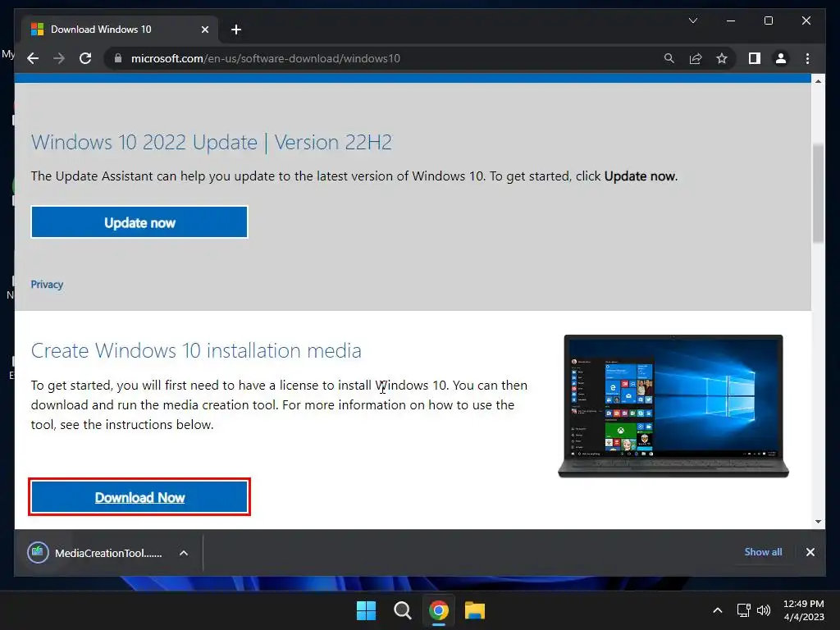Viewport: 840px width, 630px height.
Task: Toggle the Chrome side panel icon
Action: [x=755, y=58]
